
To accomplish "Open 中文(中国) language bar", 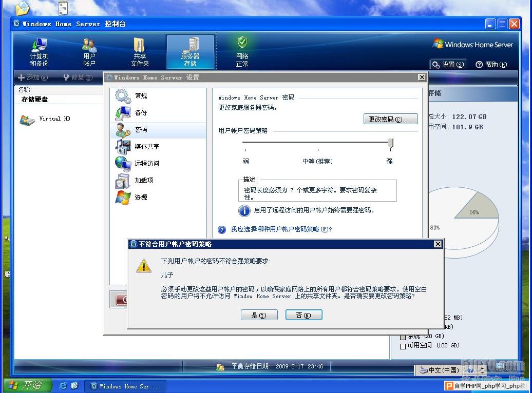I will tap(440, 370).
